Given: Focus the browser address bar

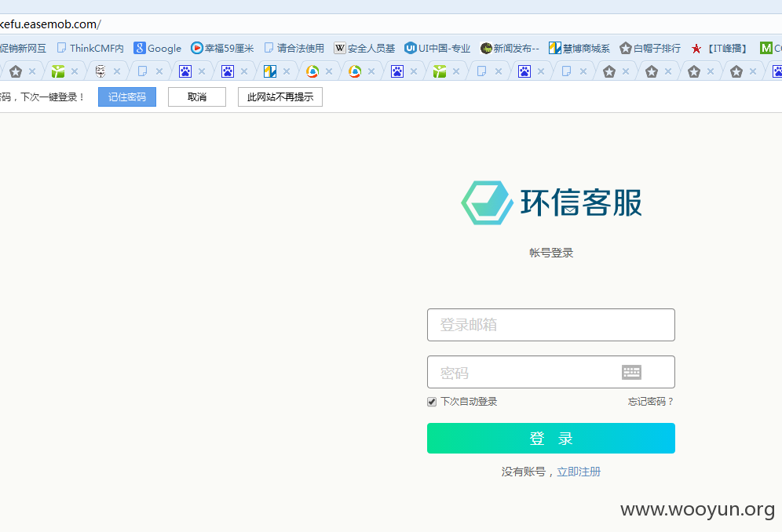Looking at the screenshot, I should coord(391,24).
